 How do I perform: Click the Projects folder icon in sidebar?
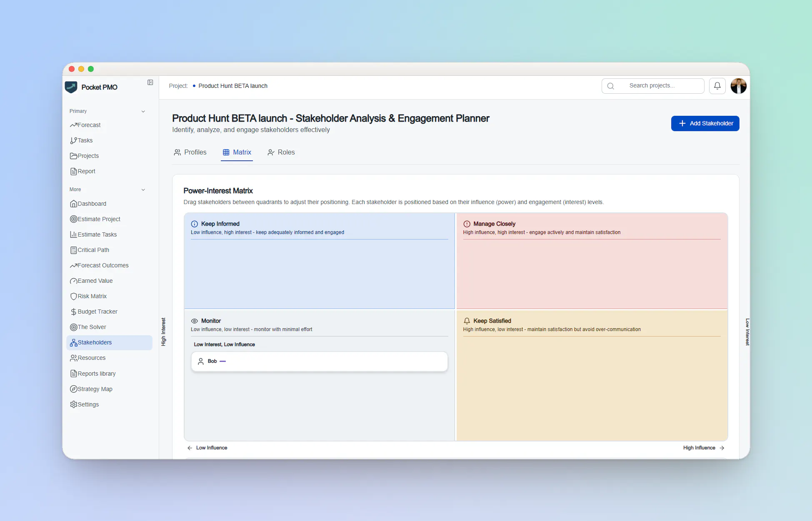coord(73,156)
